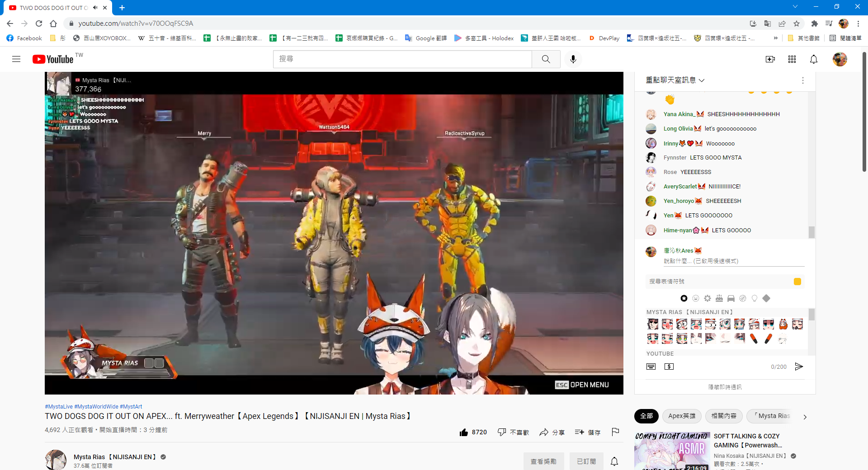Go to browser home page icon
Viewport: 868px width, 470px height.
(x=53, y=23)
